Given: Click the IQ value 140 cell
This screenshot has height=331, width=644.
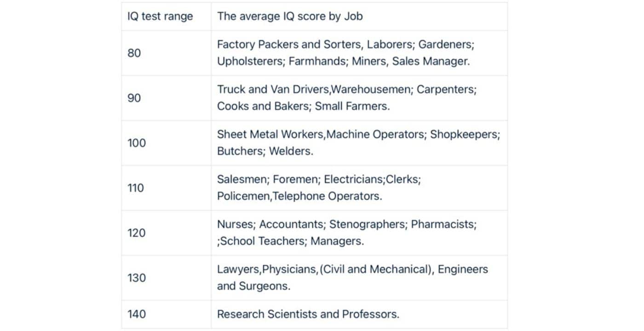Looking at the screenshot, I should coord(166,314).
